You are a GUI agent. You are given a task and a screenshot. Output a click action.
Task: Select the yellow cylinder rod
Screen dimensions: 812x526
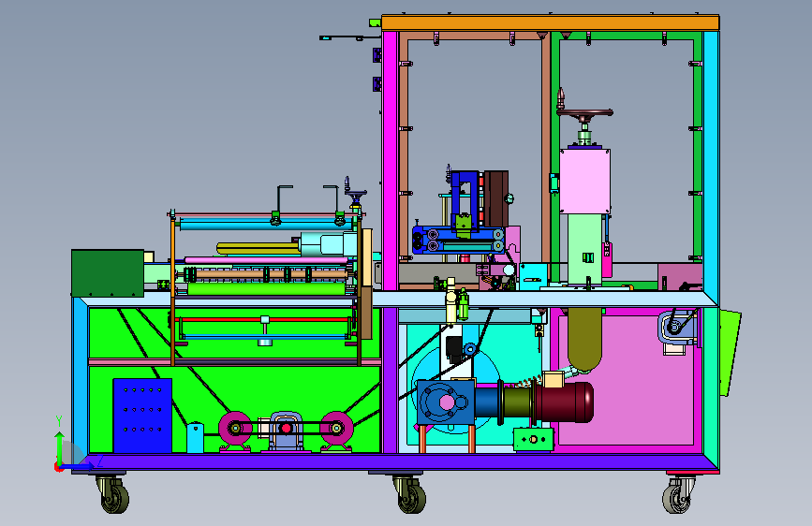(x=258, y=249)
